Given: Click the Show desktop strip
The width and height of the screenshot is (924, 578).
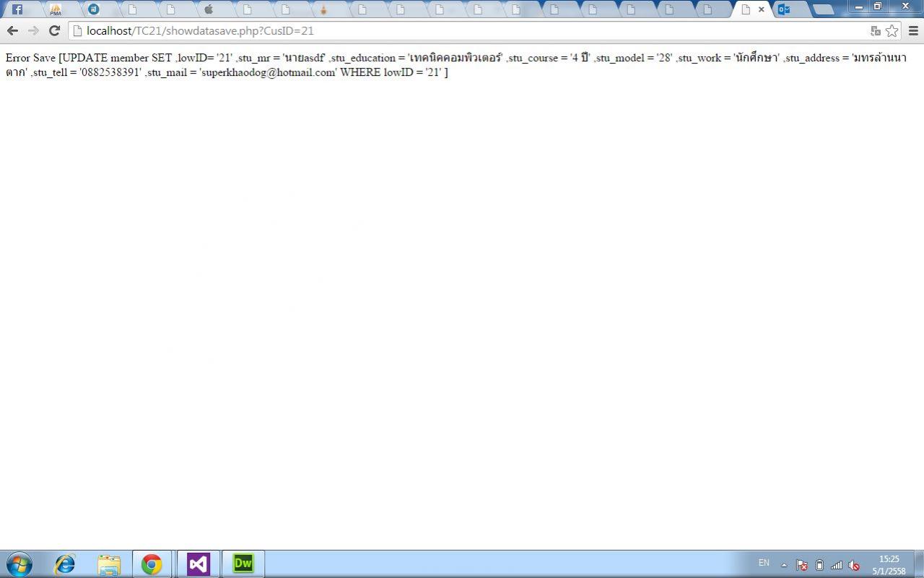Looking at the screenshot, I should pos(919,564).
